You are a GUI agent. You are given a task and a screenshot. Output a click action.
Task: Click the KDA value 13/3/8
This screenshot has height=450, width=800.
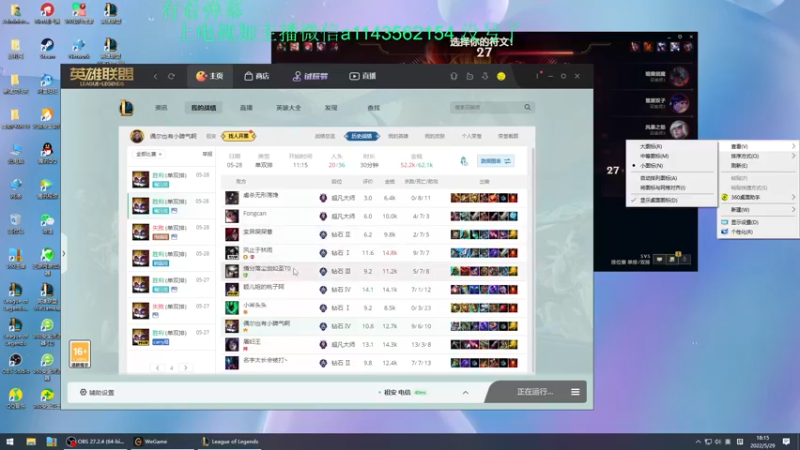coord(421,344)
